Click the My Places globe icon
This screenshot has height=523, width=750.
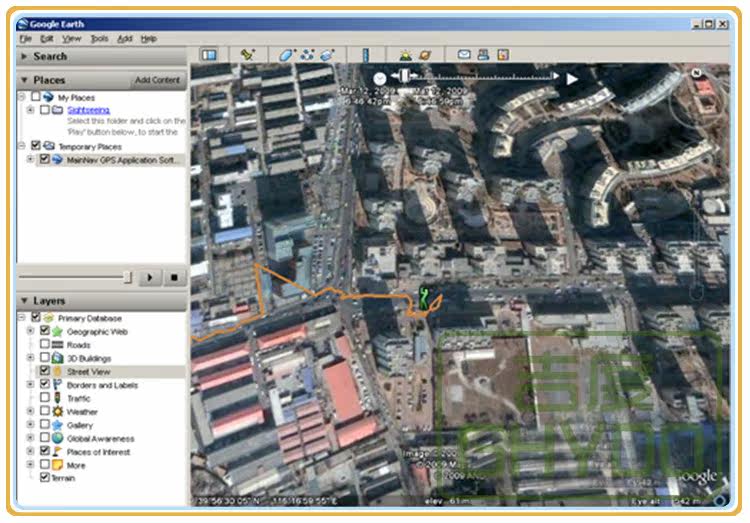point(48,97)
